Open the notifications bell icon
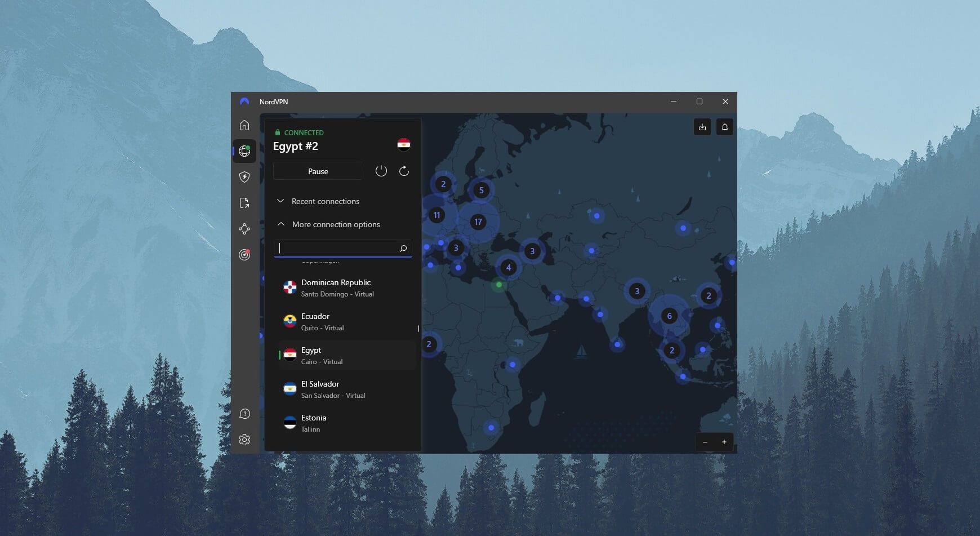The image size is (980, 536). tap(725, 127)
